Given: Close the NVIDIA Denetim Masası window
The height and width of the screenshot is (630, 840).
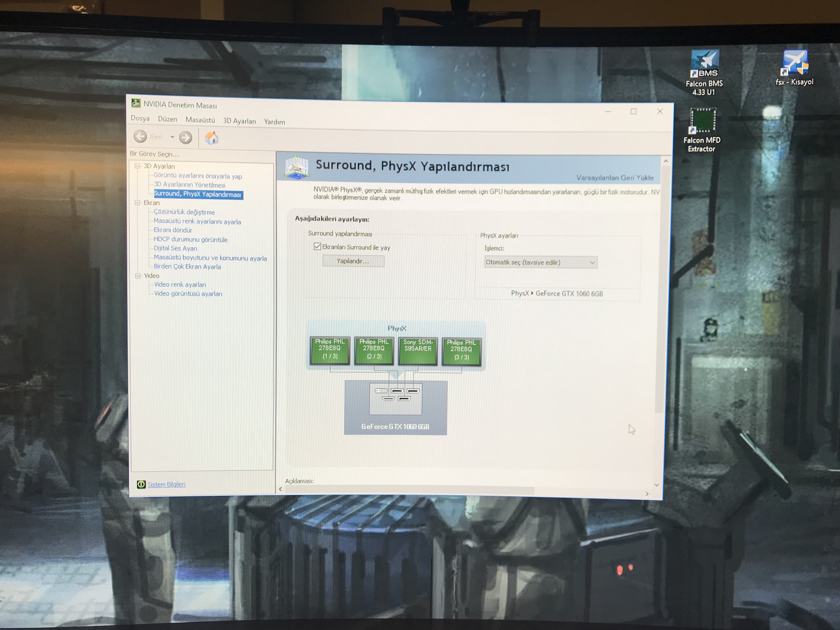Looking at the screenshot, I should (x=660, y=111).
